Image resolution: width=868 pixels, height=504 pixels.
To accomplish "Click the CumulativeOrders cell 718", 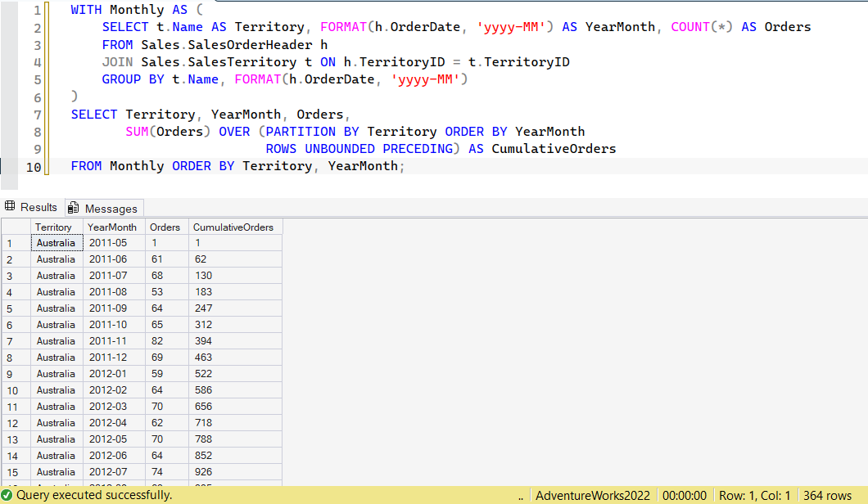I will click(235, 423).
